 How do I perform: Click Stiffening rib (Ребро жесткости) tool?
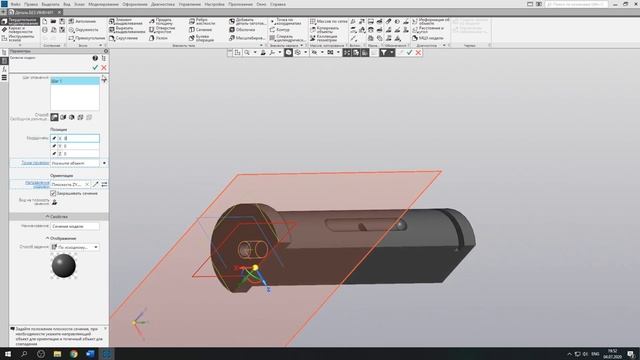tap(202, 22)
